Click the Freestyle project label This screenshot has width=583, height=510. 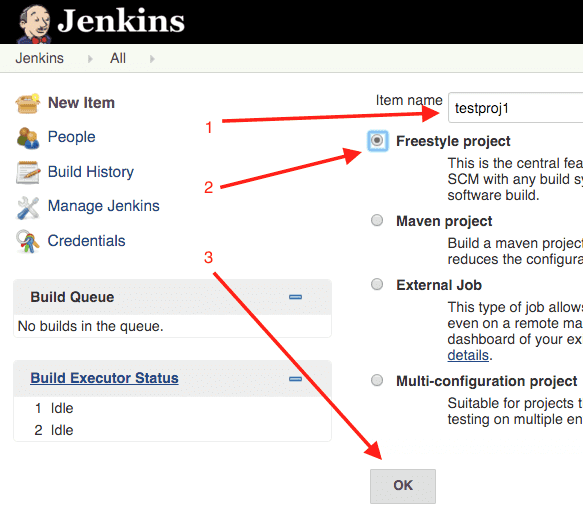(x=453, y=142)
